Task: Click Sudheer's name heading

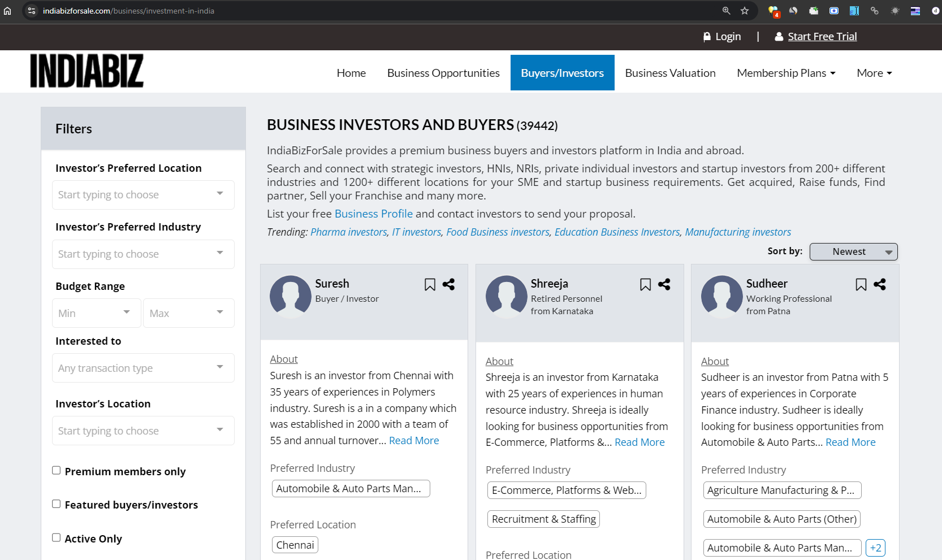Action: click(x=766, y=284)
